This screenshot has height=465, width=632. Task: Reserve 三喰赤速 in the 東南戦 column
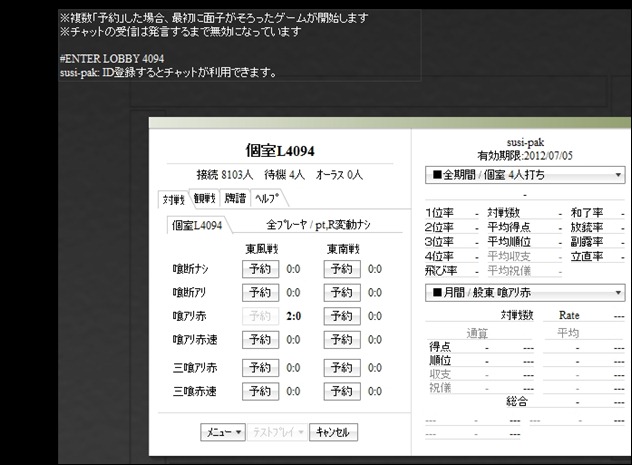pyautogui.click(x=342, y=392)
